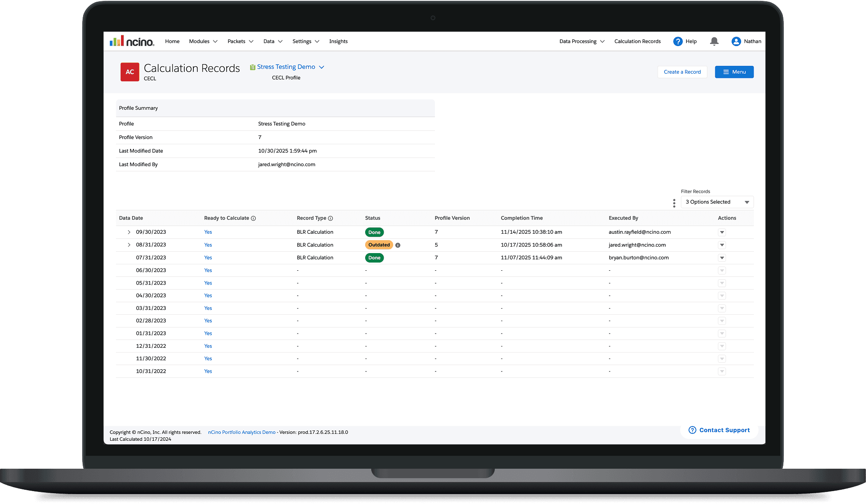
Task: Click the info icon beside Outdated status
Action: point(398,245)
